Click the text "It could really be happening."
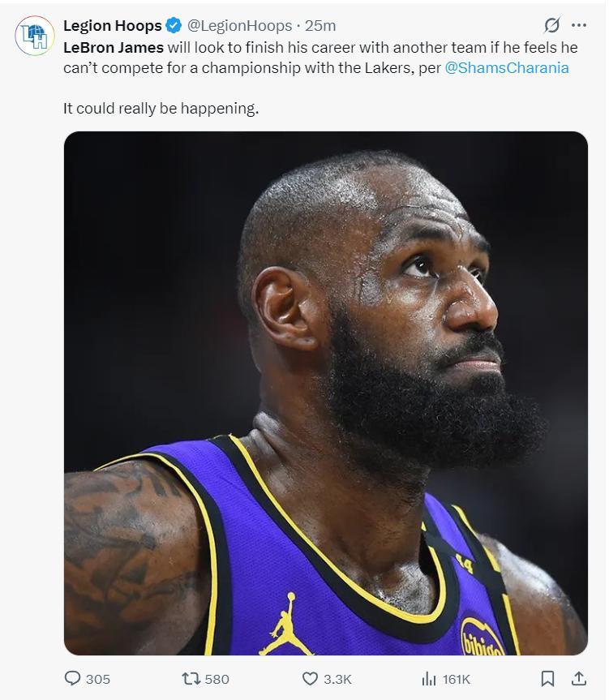Image resolution: width=609 pixels, height=700 pixels. click(161, 109)
